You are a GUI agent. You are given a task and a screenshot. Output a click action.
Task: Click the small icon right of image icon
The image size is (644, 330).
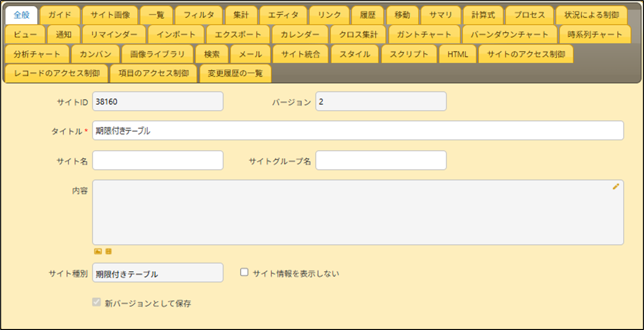point(108,251)
